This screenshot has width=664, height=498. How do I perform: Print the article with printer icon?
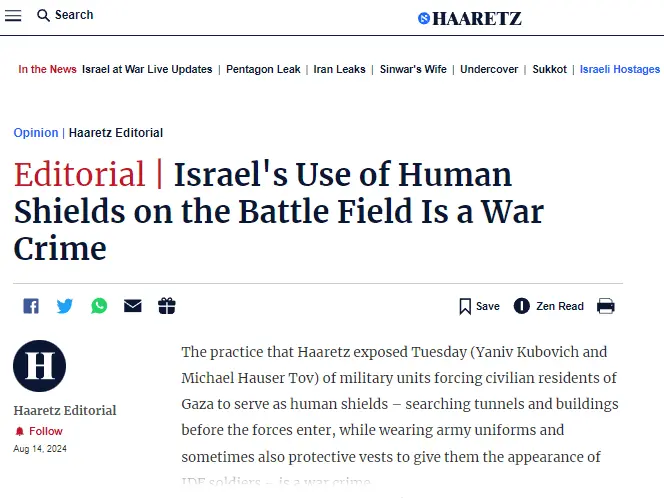[606, 306]
